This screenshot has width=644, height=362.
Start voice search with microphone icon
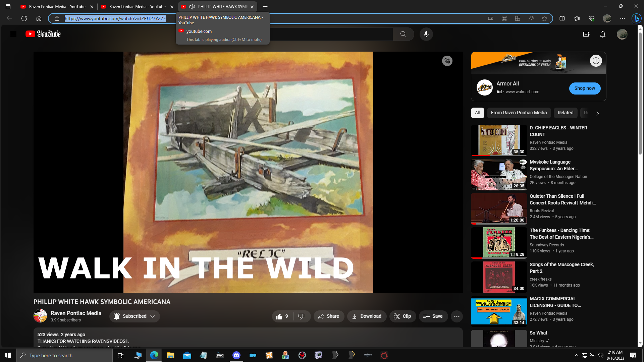[426, 34]
